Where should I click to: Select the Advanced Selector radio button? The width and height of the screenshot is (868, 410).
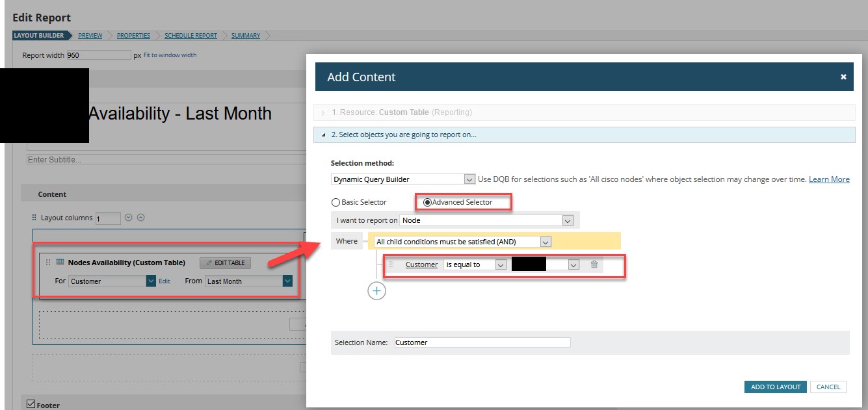tap(427, 202)
